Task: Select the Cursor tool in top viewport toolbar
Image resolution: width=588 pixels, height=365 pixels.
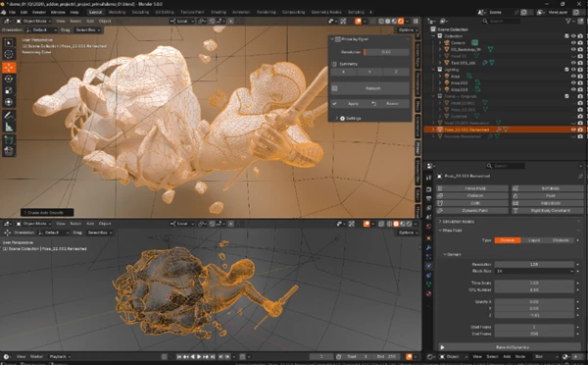Action: (x=9, y=54)
